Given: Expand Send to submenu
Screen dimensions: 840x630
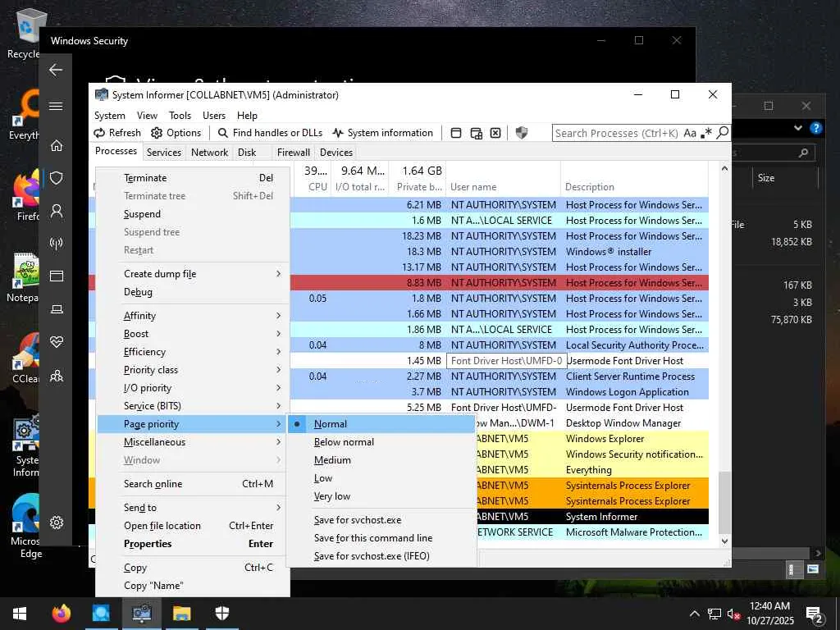Looking at the screenshot, I should [x=193, y=507].
